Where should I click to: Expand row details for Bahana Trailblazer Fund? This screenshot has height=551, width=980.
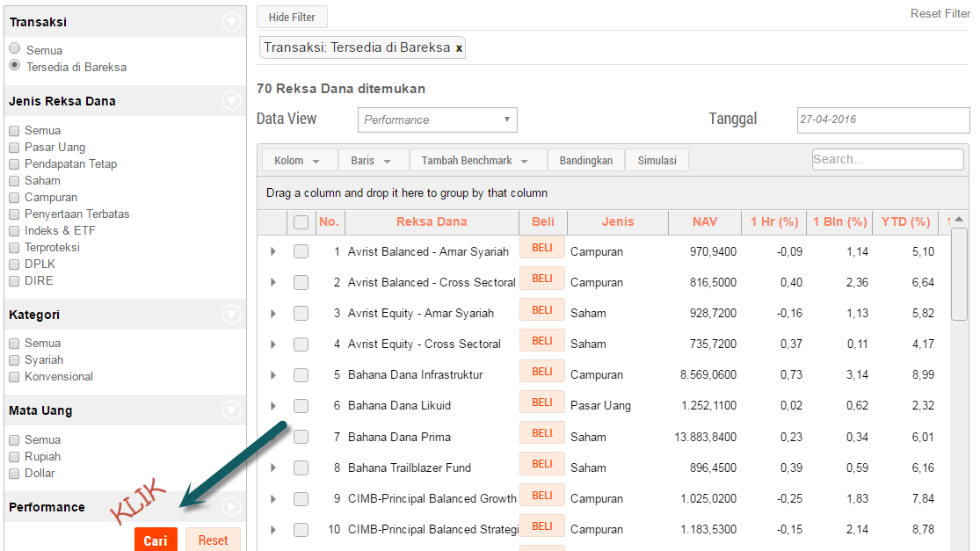273,468
